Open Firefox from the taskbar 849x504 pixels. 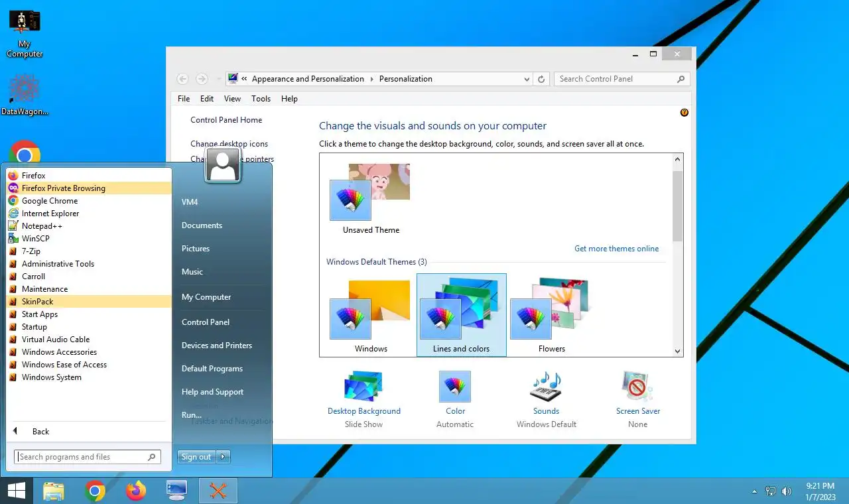[136, 491]
